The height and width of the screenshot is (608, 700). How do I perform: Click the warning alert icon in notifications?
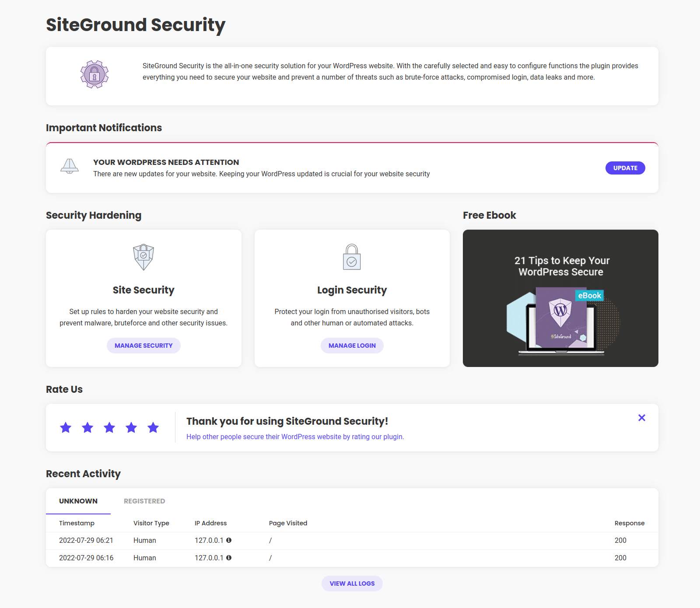tap(70, 166)
